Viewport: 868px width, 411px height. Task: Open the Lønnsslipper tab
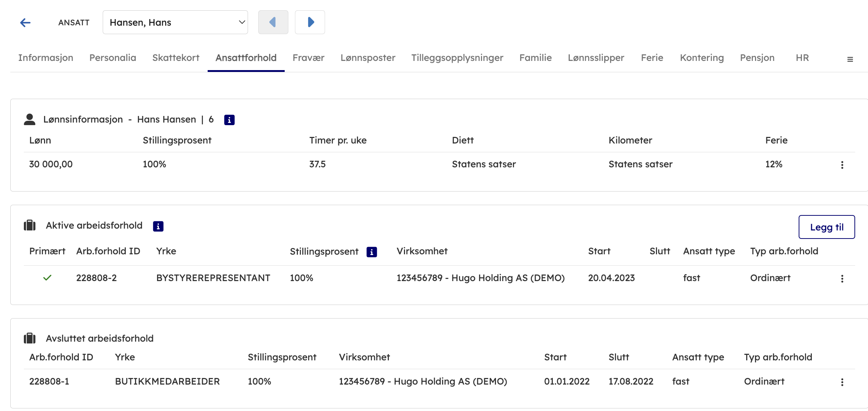pos(596,58)
